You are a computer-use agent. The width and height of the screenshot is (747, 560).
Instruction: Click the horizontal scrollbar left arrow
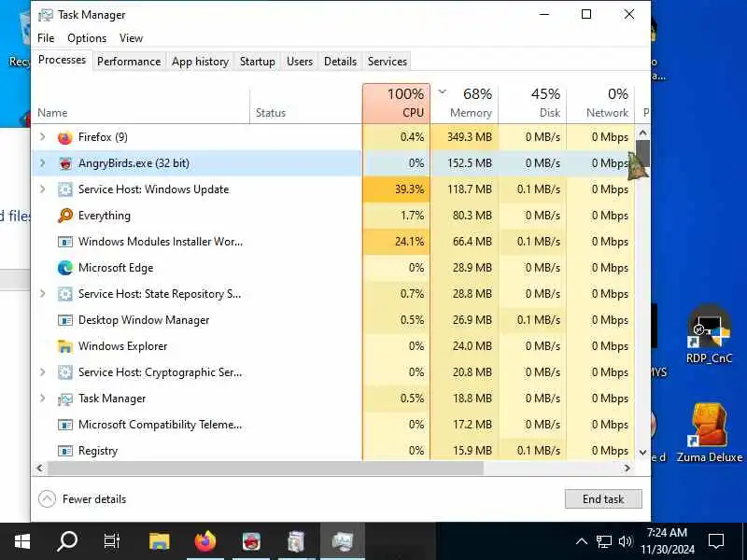[39, 469]
